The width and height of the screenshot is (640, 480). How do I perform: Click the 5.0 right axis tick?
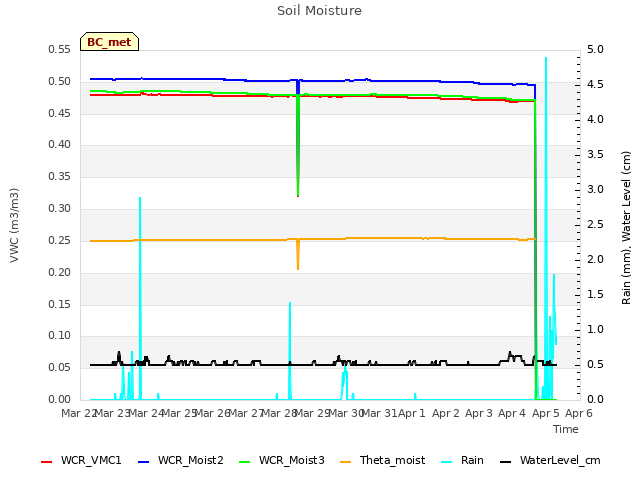[x=595, y=49]
